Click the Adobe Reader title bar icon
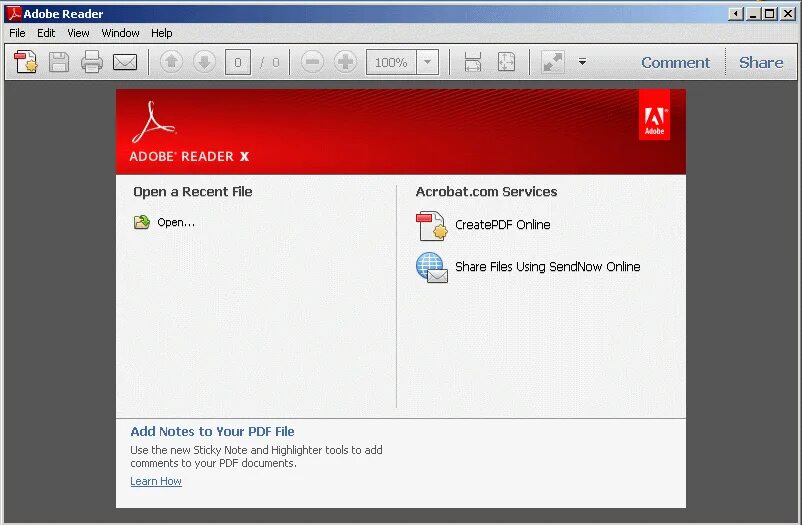This screenshot has height=525, width=802. tap(14, 13)
